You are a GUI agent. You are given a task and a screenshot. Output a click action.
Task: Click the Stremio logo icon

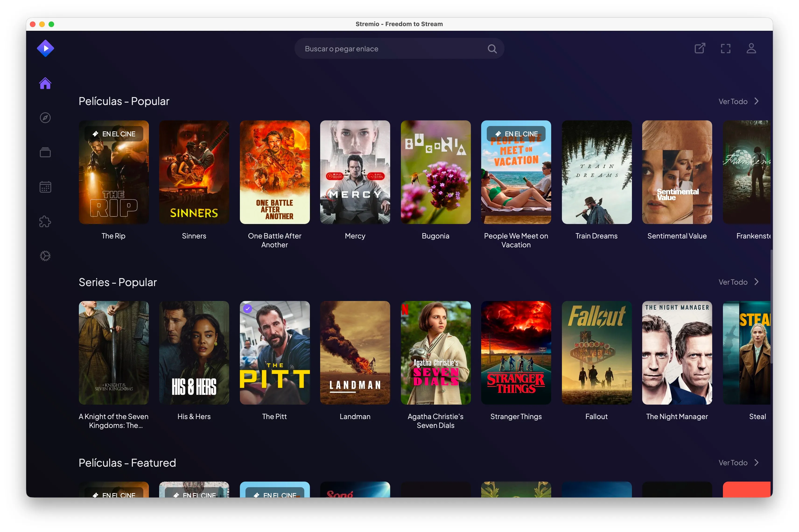click(x=45, y=49)
